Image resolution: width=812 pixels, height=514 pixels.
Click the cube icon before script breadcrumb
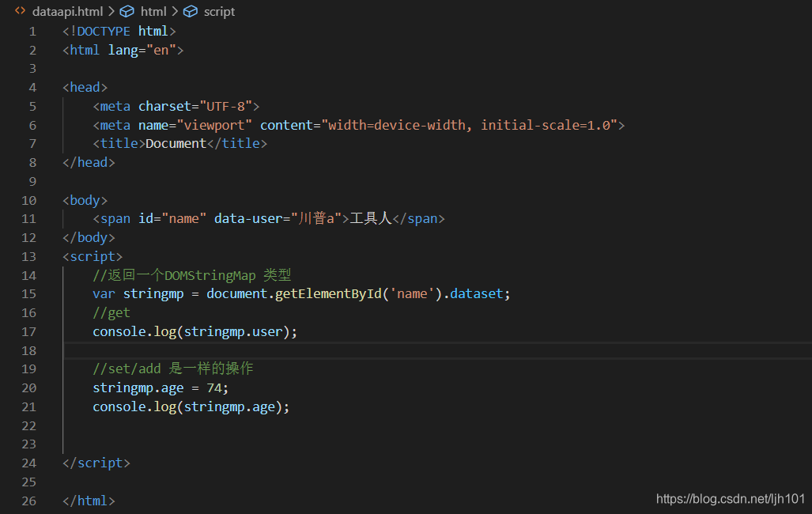tap(191, 11)
